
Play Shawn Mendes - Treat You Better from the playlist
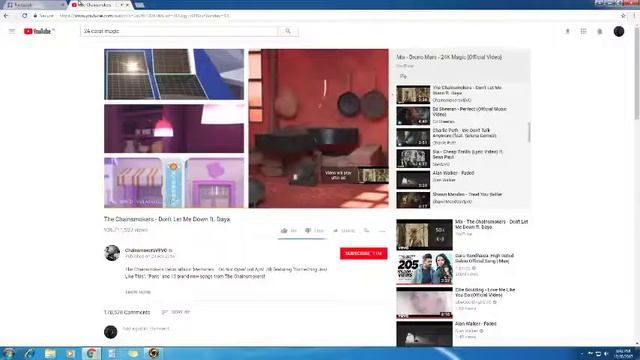(467, 194)
